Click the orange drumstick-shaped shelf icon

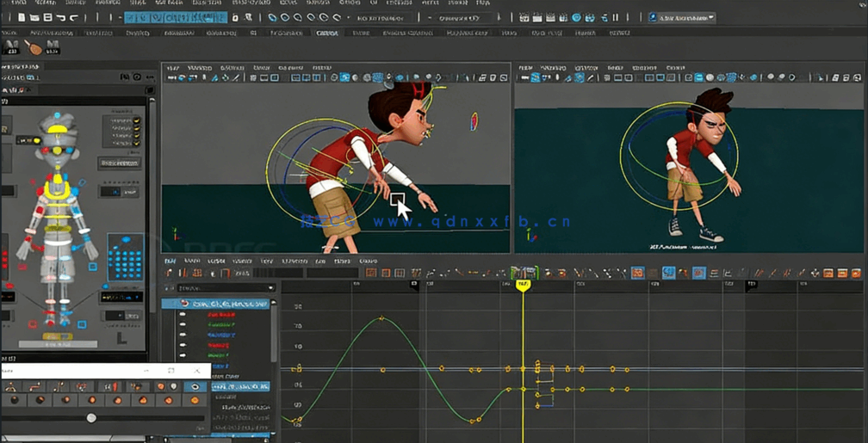click(x=33, y=48)
